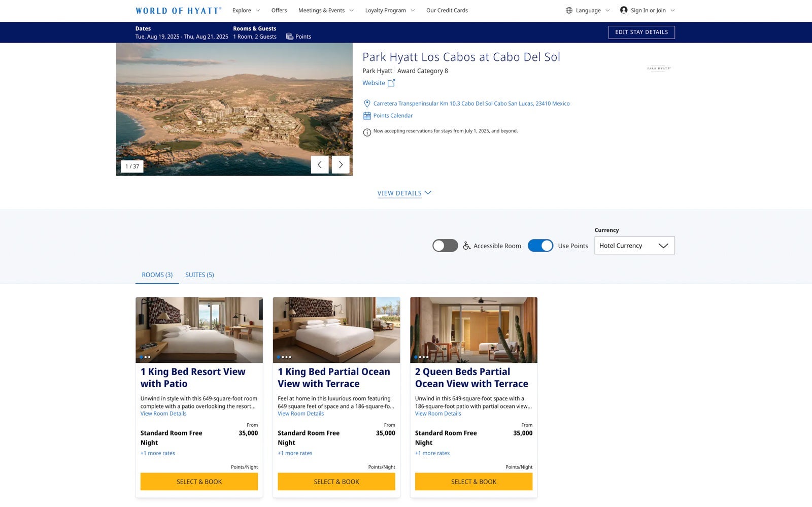Screen dimensions: 812x507
Task: Click the Park Hyatt brand logo
Action: point(659,68)
